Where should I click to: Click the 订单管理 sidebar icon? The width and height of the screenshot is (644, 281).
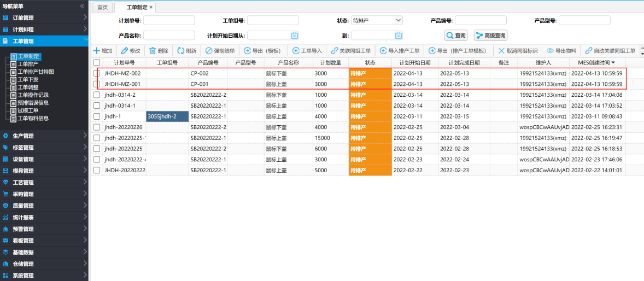tap(6, 17)
